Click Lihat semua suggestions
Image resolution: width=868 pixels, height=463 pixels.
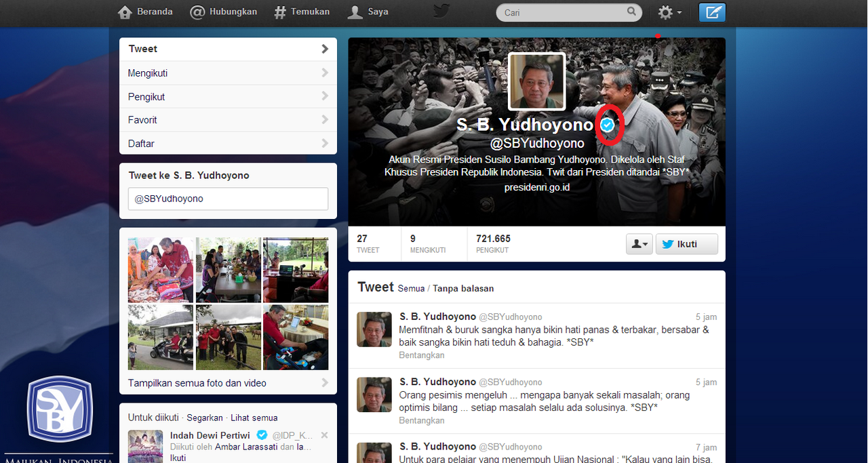254,418
